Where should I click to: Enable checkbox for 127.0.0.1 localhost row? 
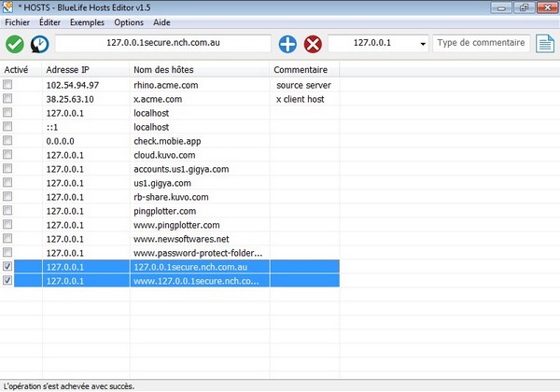tap(7, 112)
